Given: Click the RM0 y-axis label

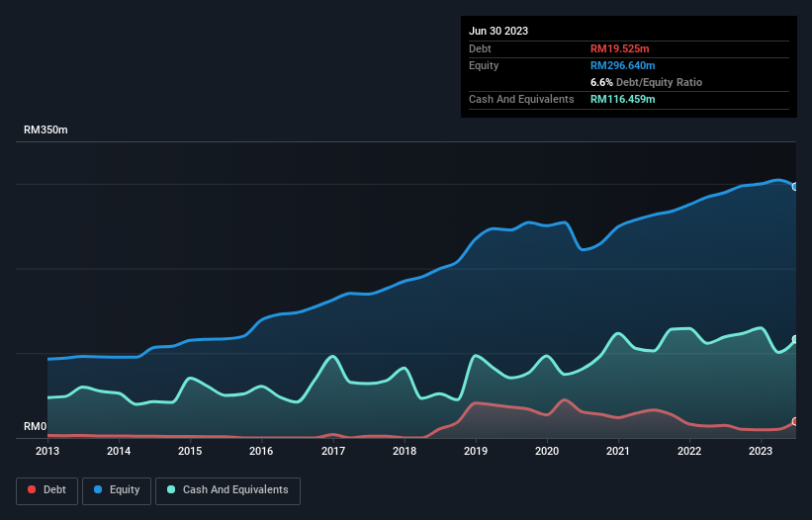Looking at the screenshot, I should tap(36, 427).
